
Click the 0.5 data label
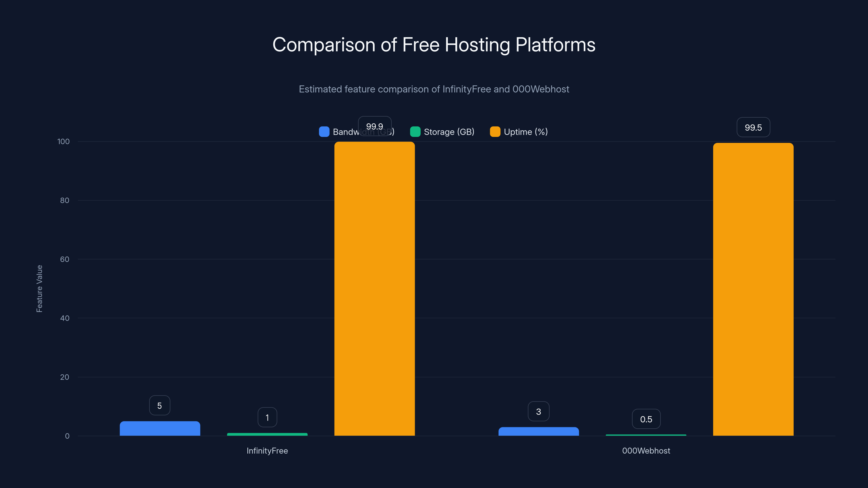(x=646, y=419)
